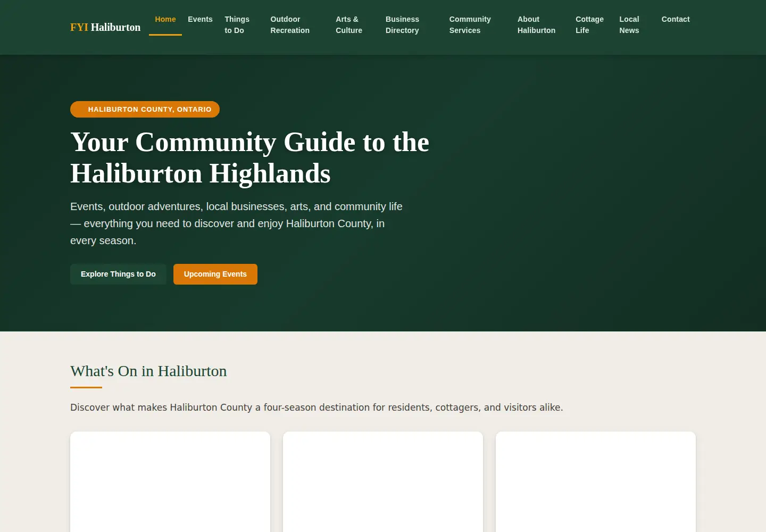This screenshot has width=766, height=532.
Task: Click the hero paragraph about outdoor adventures
Action: pyautogui.click(x=236, y=223)
